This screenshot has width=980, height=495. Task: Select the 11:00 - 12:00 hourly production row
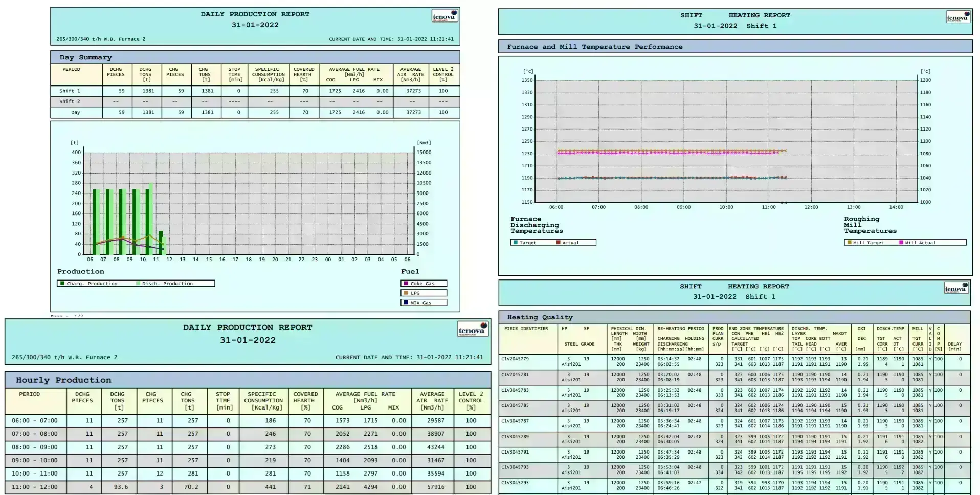[248, 487]
